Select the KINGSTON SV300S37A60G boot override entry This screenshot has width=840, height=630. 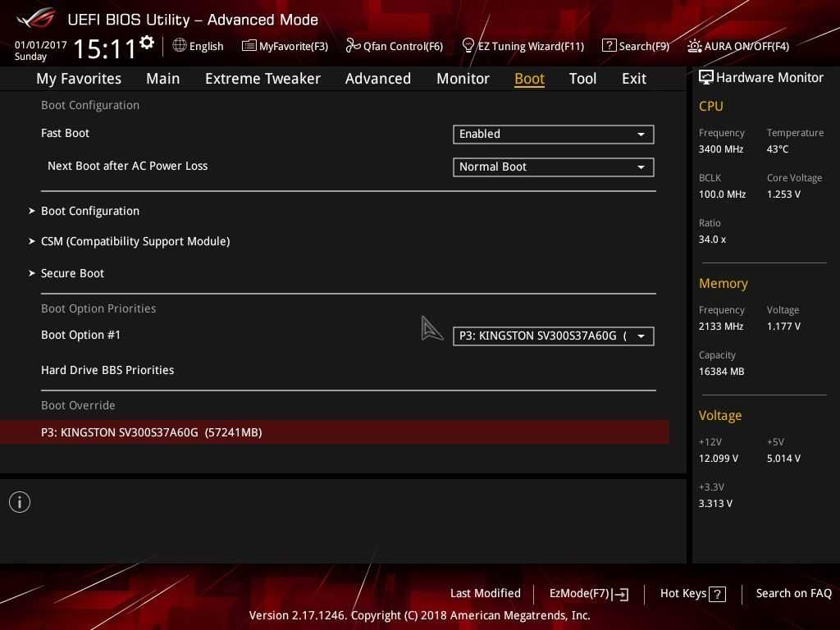151,432
